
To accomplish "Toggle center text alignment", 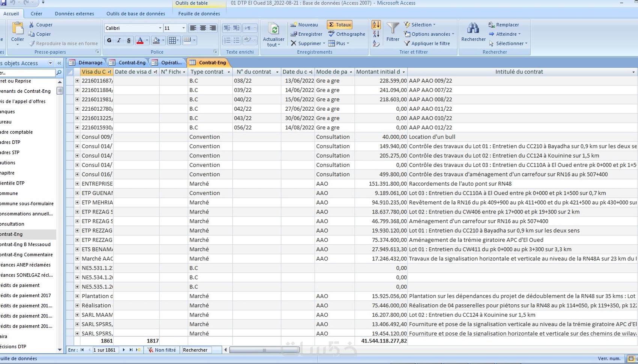I will (x=203, y=28).
